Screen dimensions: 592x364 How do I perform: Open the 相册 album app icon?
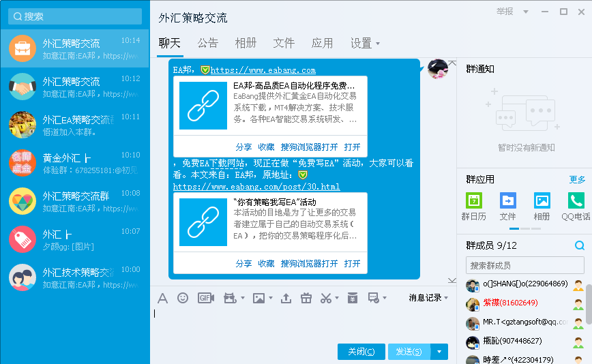(542, 200)
